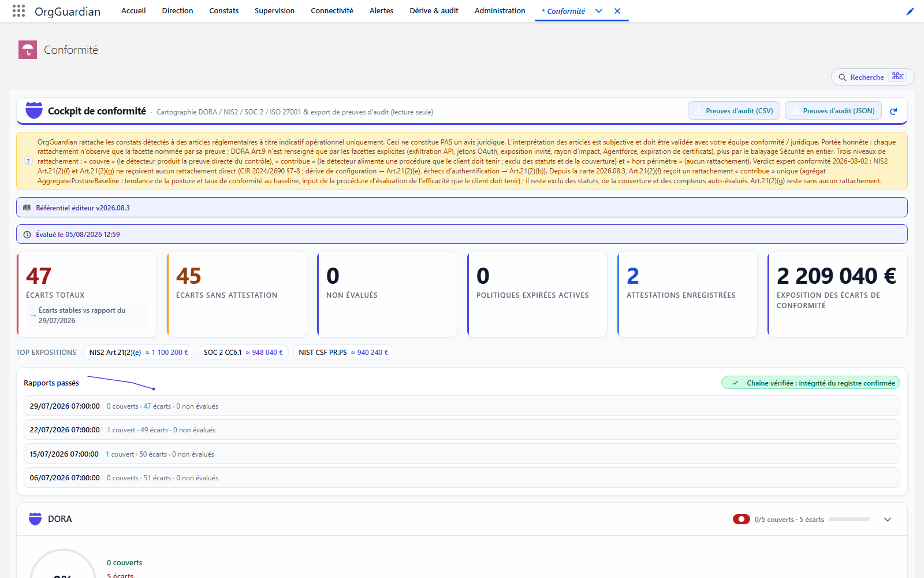Open the Administration menu
Viewport: 924px width, 578px height.
(x=500, y=11)
